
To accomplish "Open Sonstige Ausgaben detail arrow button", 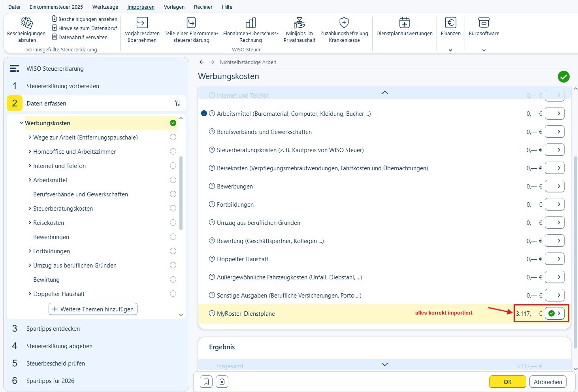I will 555,295.
